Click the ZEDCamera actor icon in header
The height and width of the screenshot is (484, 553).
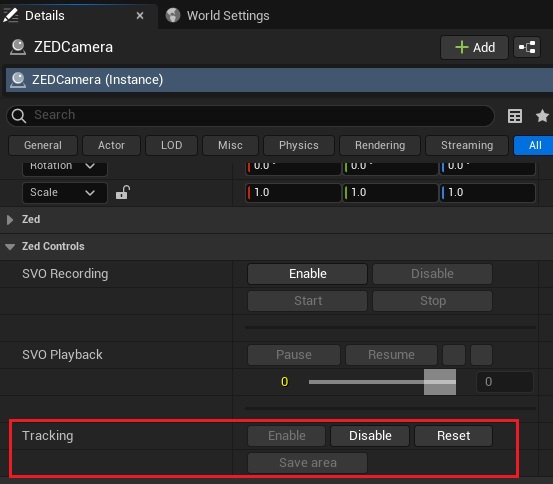(18, 47)
